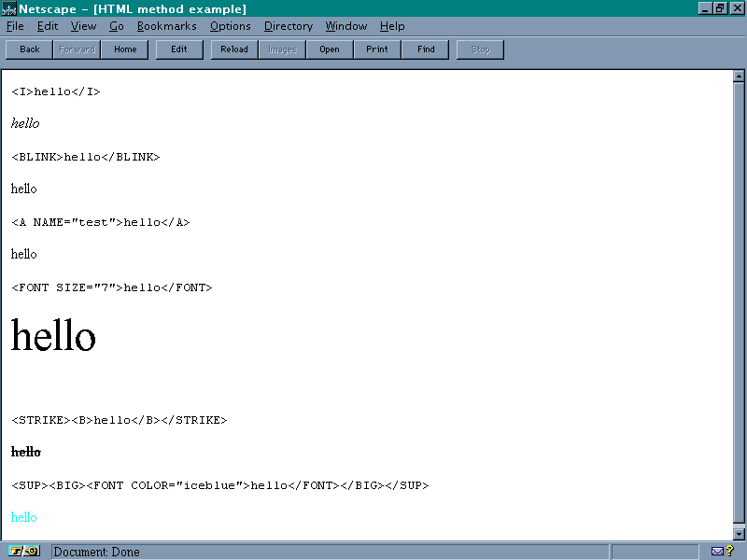Open the mail envelope icon in status bar
Screen dimensions: 747x560
(x=718, y=551)
